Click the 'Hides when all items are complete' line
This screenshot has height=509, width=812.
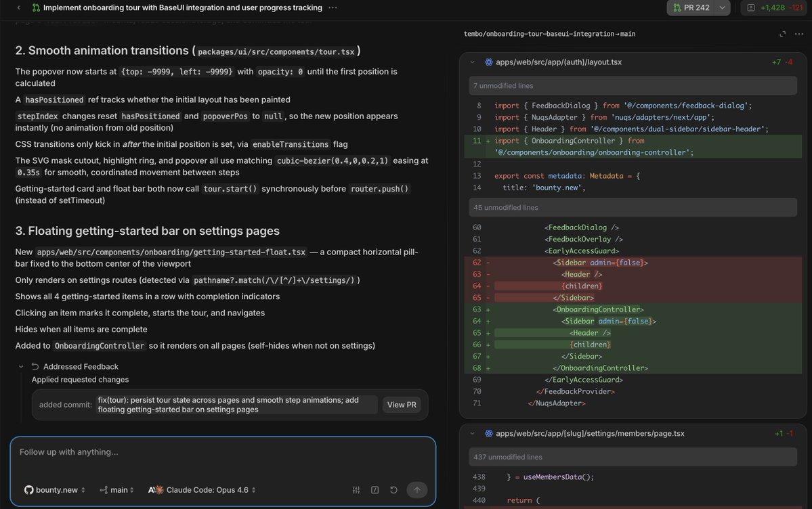(x=81, y=330)
